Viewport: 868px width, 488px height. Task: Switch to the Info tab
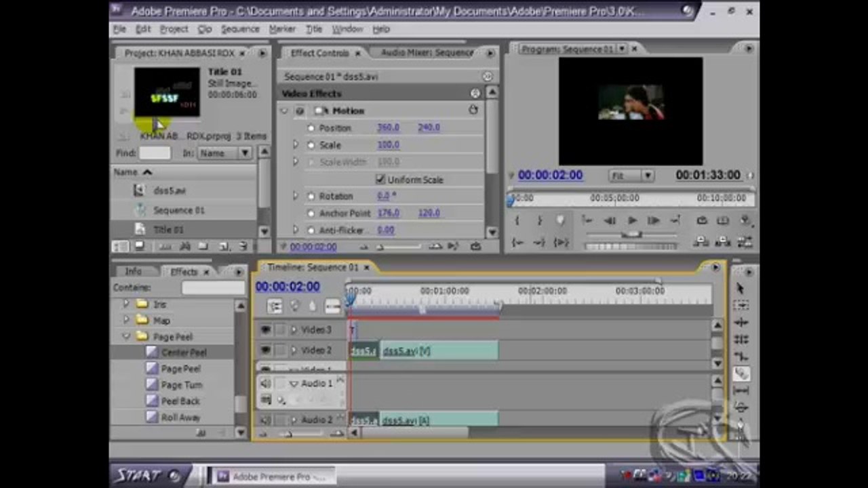[133, 271]
